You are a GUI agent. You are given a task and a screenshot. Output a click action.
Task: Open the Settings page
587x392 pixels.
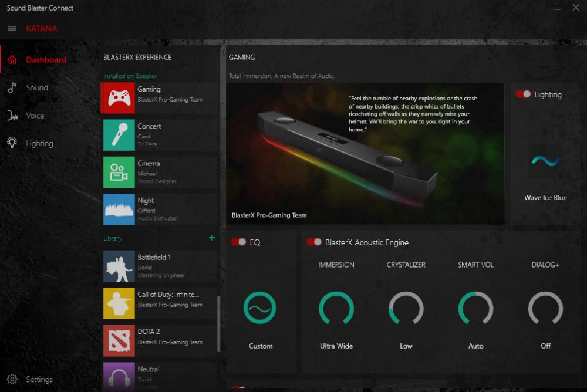coord(39,379)
